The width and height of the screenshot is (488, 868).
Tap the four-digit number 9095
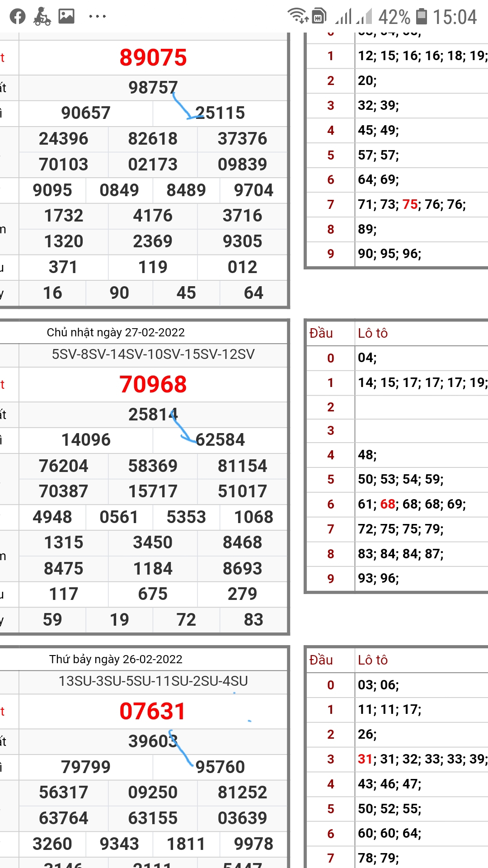coord(52,190)
